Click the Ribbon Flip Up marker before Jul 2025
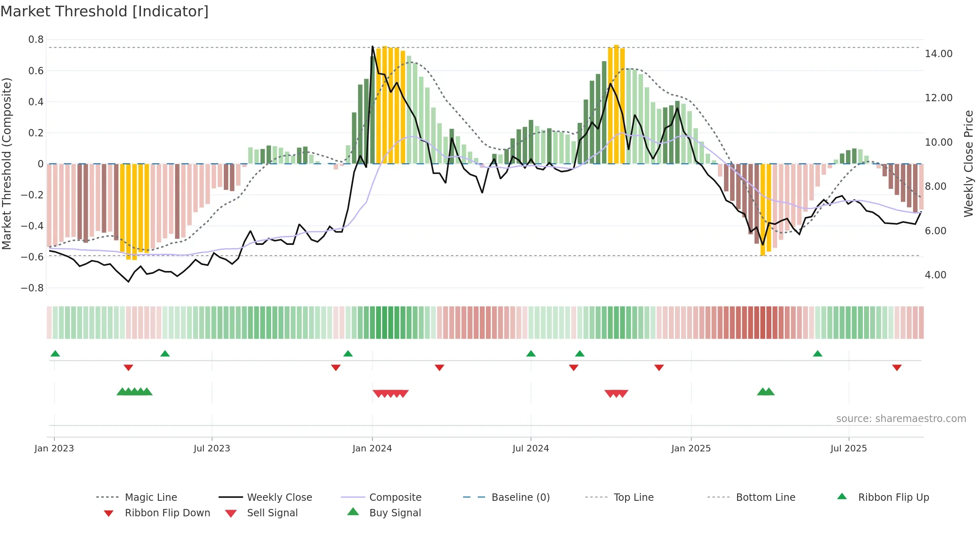 coord(817,353)
